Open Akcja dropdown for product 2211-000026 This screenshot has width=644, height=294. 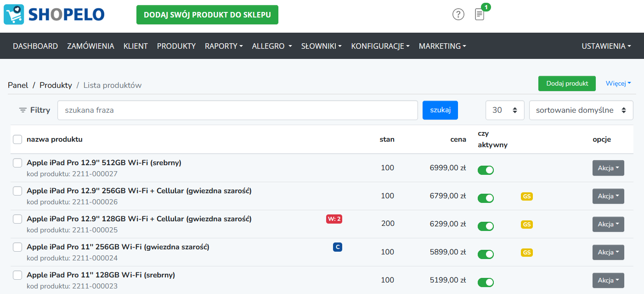click(608, 196)
